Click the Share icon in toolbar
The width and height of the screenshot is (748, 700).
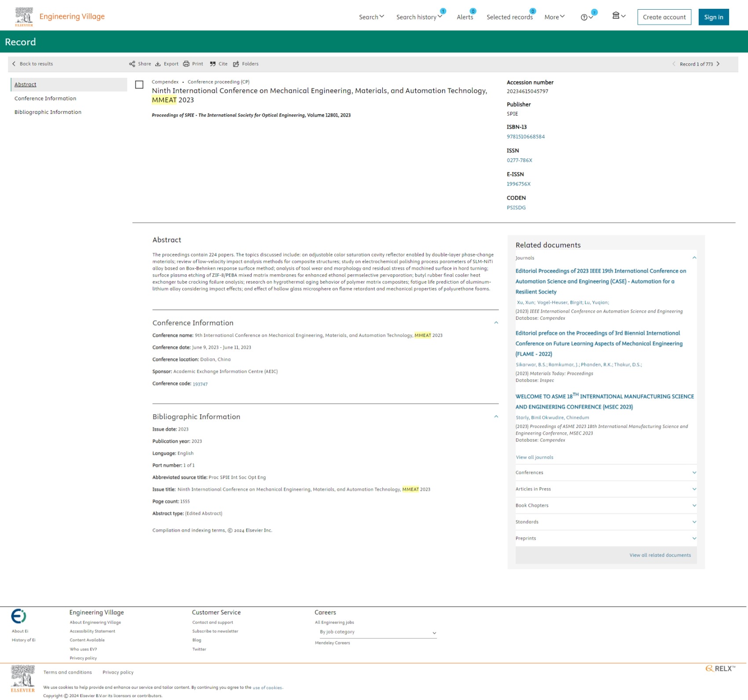tap(132, 64)
